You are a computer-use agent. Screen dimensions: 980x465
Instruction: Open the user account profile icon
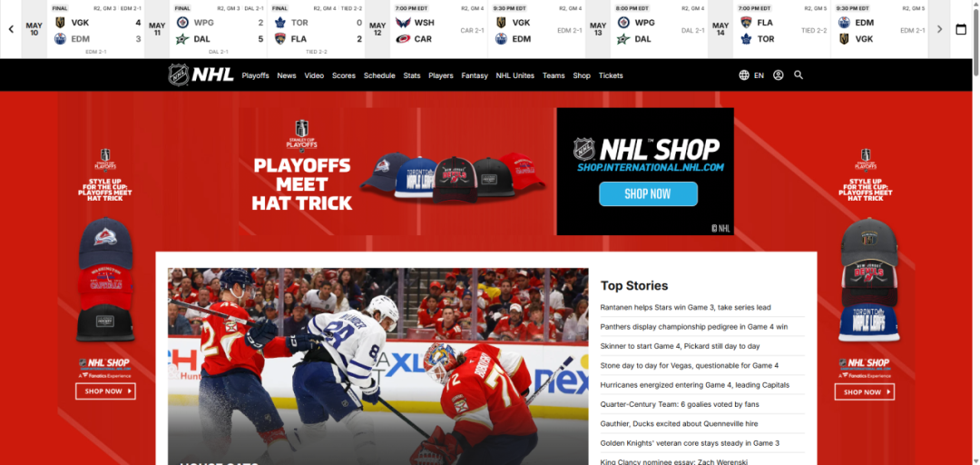point(779,75)
